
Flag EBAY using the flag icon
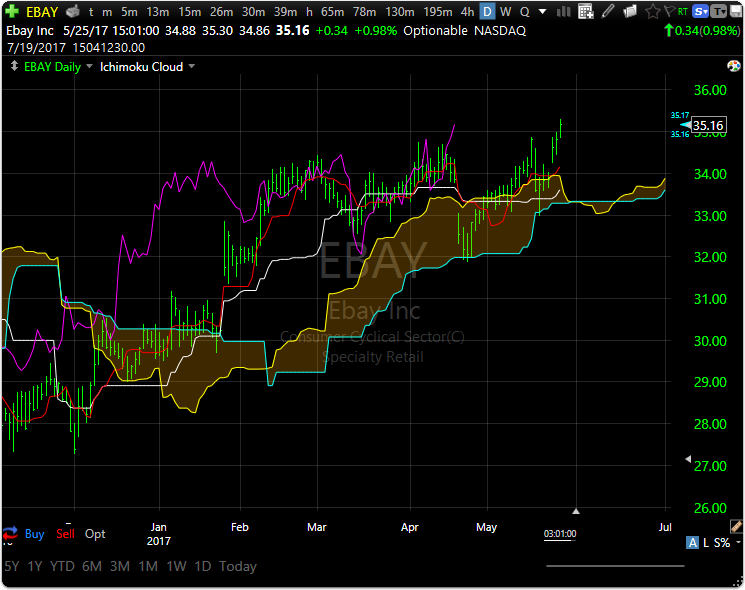click(x=669, y=11)
